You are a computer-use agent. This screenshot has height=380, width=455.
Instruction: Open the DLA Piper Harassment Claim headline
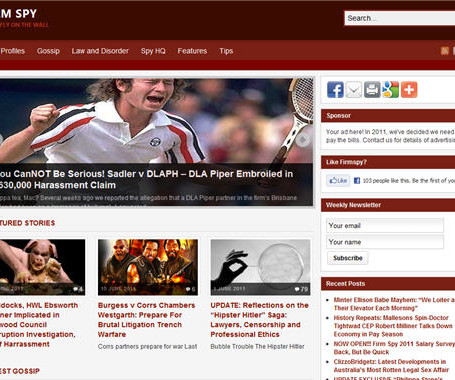tap(146, 179)
